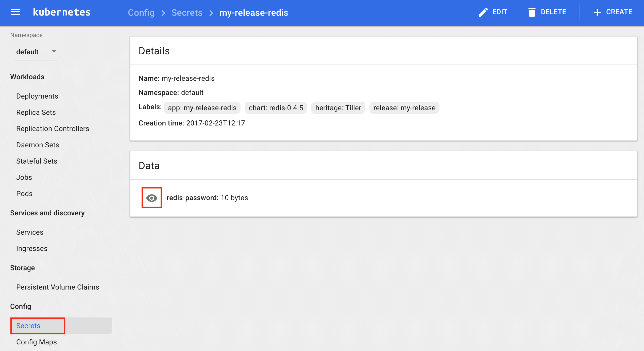This screenshot has width=644, height=351.
Task: Select the Edit pencil icon
Action: [x=483, y=12]
